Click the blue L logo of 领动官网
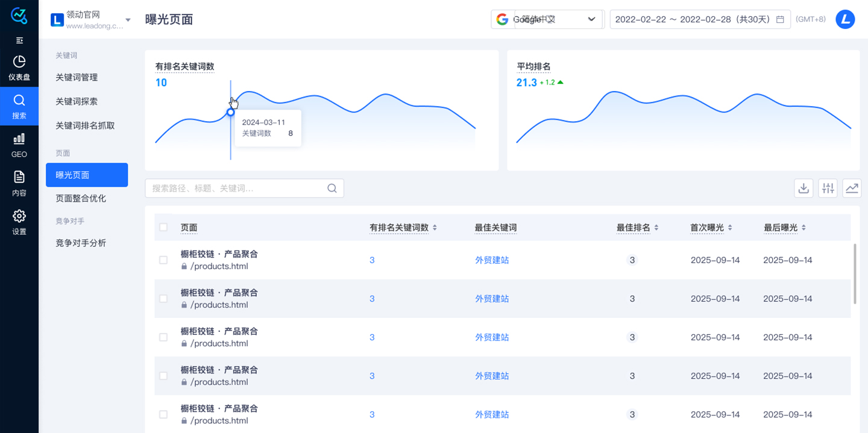Viewport: 868px width, 433px height. (x=57, y=20)
